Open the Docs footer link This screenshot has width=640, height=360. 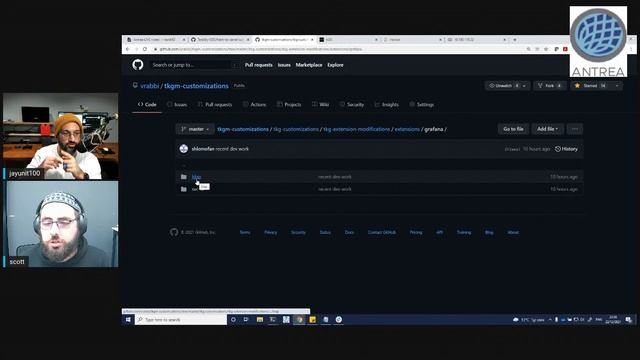click(x=349, y=232)
